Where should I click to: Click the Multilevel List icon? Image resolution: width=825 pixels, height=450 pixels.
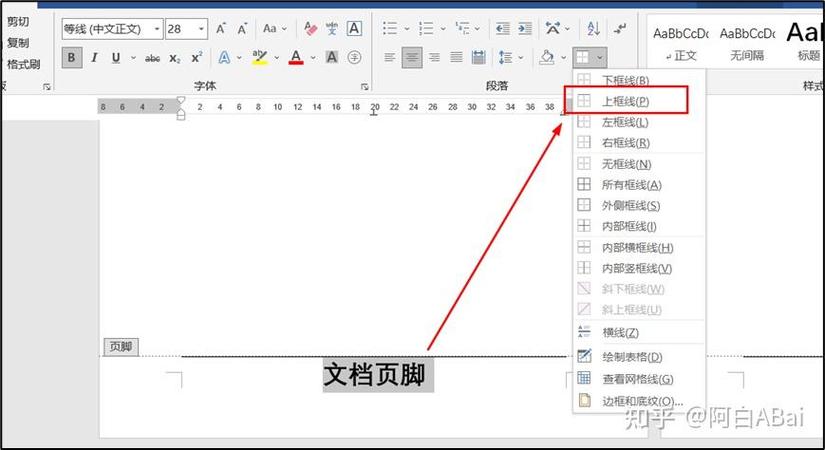pyautogui.click(x=462, y=28)
